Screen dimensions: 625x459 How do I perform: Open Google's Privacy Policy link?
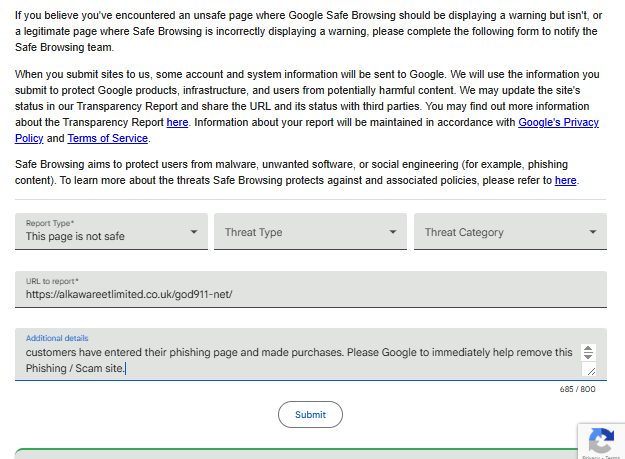pyautogui.click(x=558, y=122)
